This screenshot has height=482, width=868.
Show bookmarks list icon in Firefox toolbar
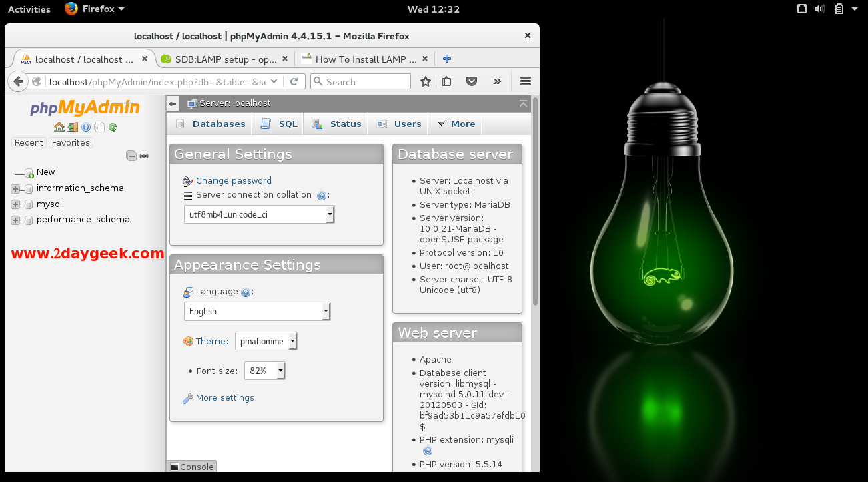point(447,81)
